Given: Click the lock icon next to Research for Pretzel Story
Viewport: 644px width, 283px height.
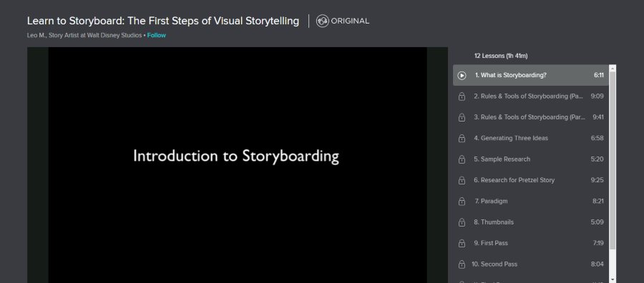Looking at the screenshot, I should coord(462,180).
